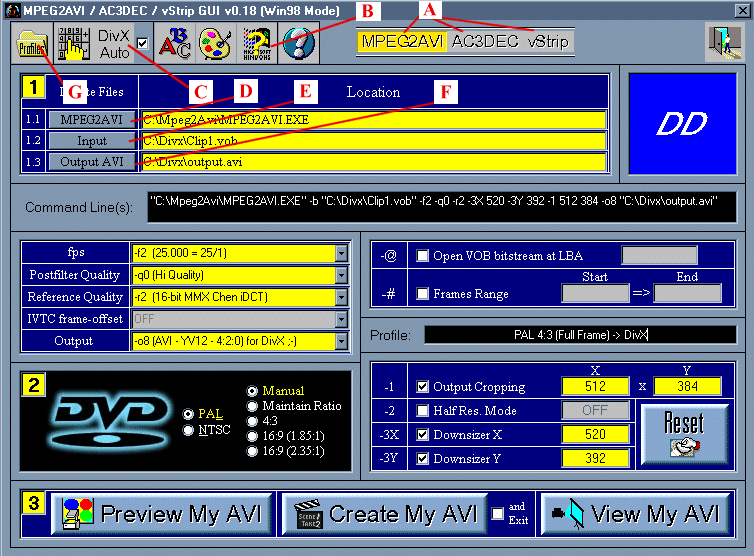Select the PAL radio button
The width and height of the screenshot is (754, 556).
pyautogui.click(x=188, y=414)
